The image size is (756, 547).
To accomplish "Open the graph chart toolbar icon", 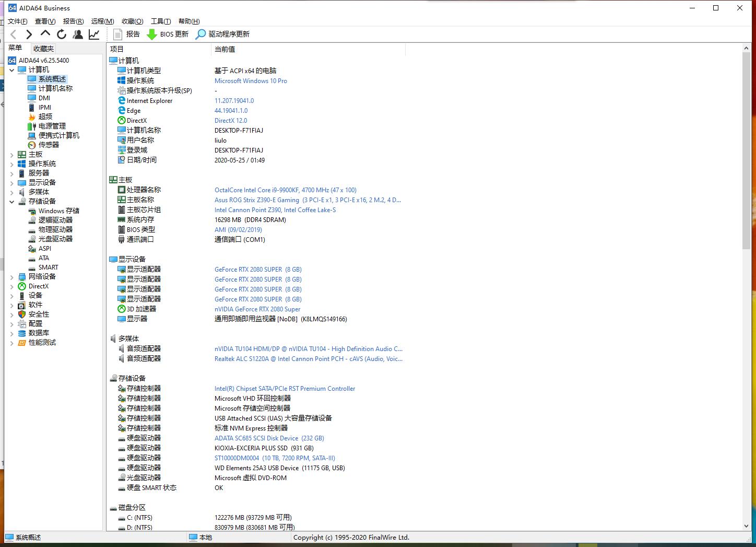I will 94,34.
